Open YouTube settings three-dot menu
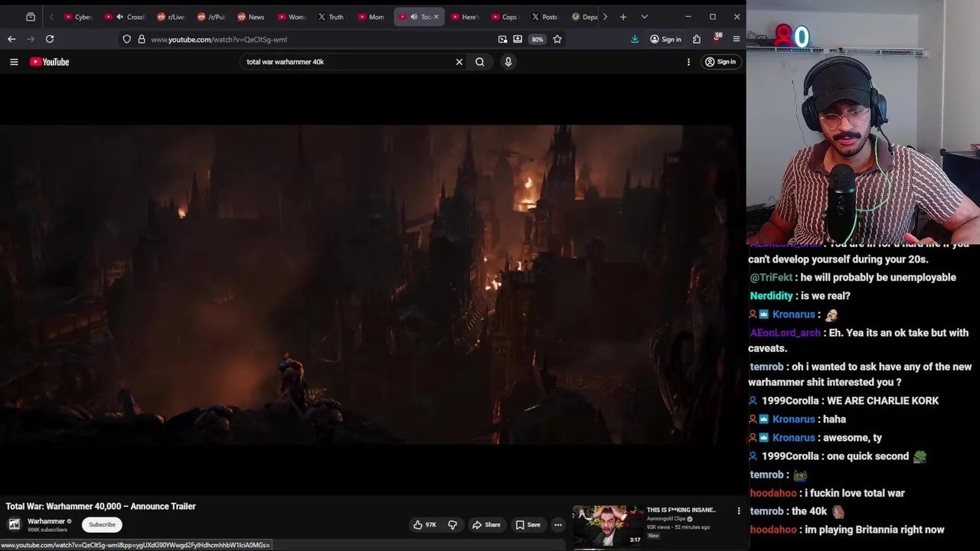This screenshot has width=980, height=551. point(688,62)
